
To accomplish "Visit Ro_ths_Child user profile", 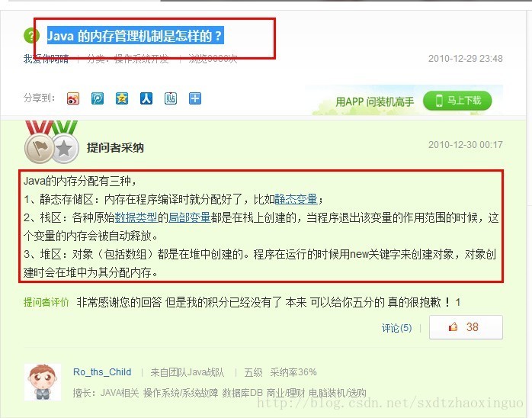I will pos(102,372).
